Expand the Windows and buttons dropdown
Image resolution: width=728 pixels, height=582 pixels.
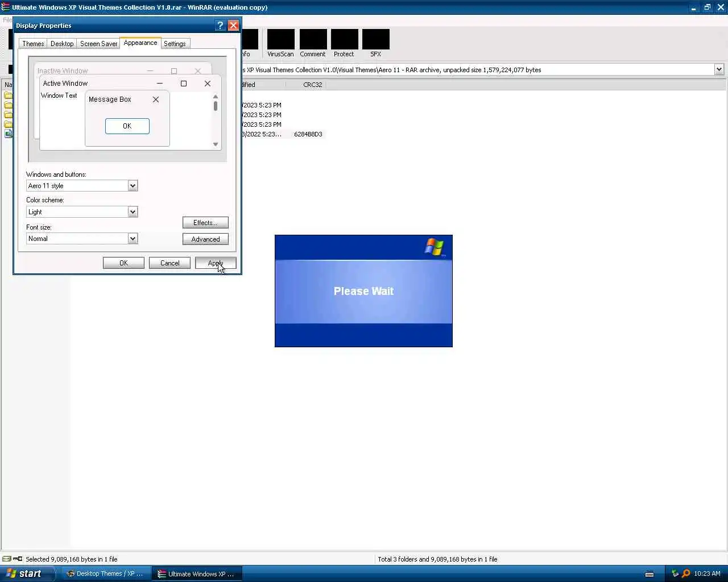click(133, 186)
